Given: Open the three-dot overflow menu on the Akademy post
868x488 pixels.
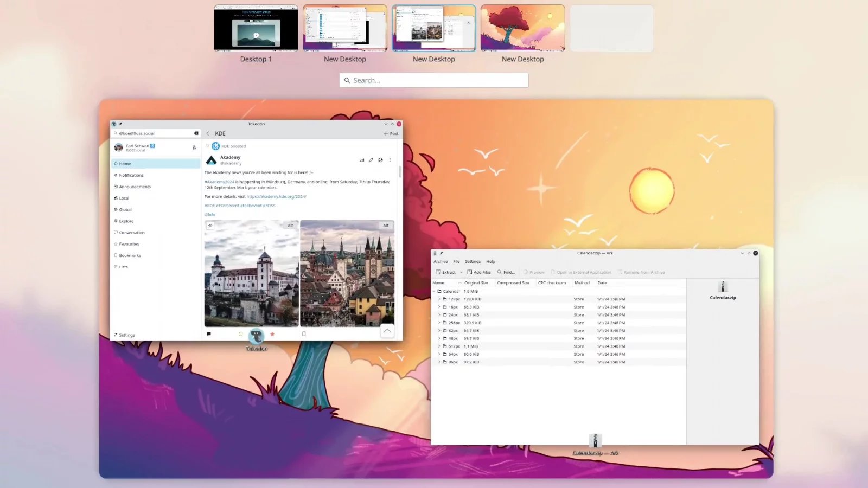Looking at the screenshot, I should tap(390, 160).
